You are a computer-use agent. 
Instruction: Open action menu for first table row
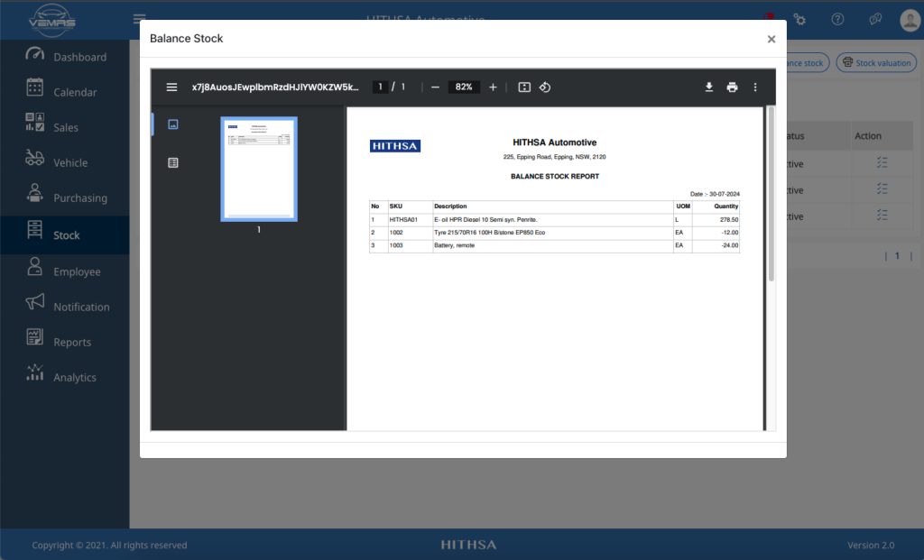click(882, 162)
